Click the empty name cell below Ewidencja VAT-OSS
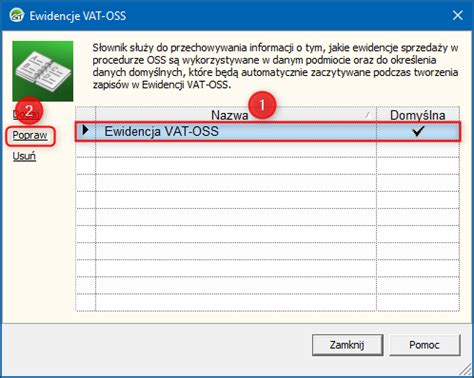This screenshot has width=474, height=378. pyautogui.click(x=236, y=149)
